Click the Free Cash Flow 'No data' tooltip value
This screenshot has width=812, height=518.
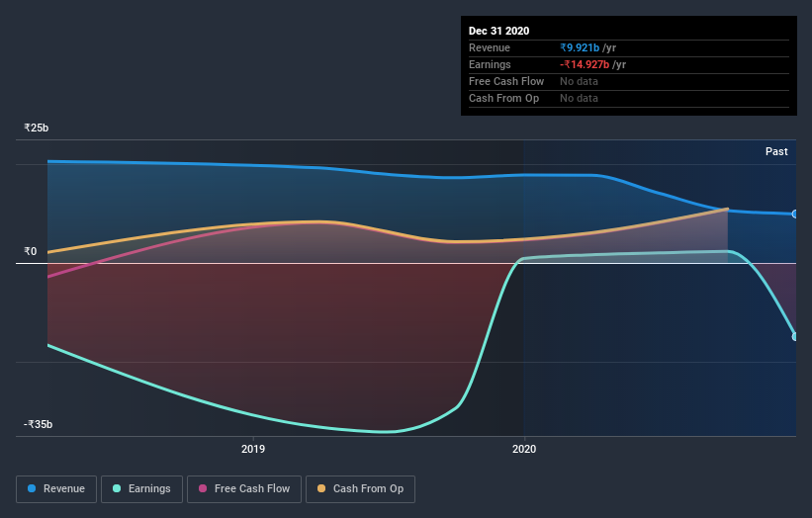[579, 81]
